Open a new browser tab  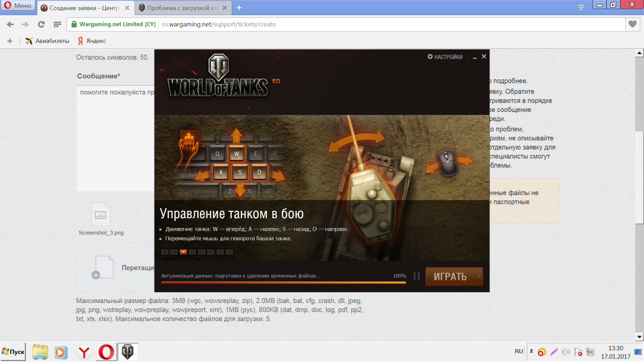239,8
